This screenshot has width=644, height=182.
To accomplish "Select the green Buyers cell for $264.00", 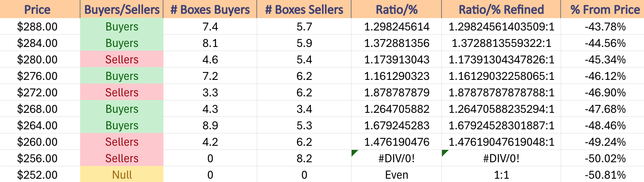I will (x=122, y=126).
